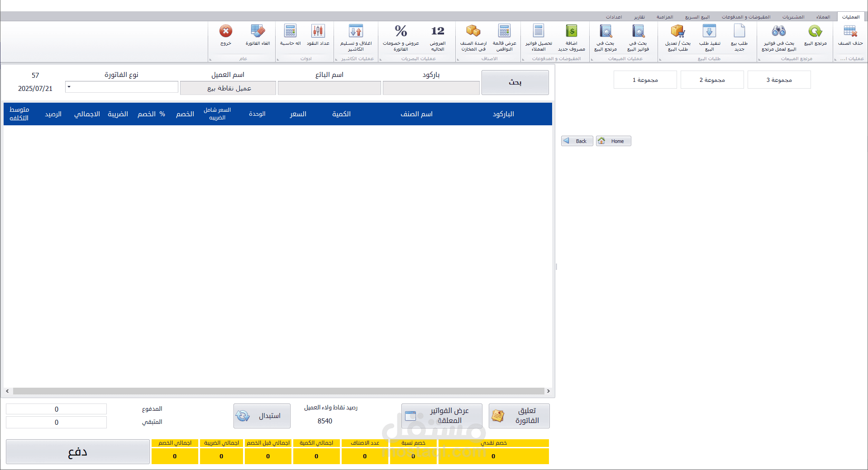Click the السعر column header
The width and height of the screenshot is (868, 470).
click(298, 114)
